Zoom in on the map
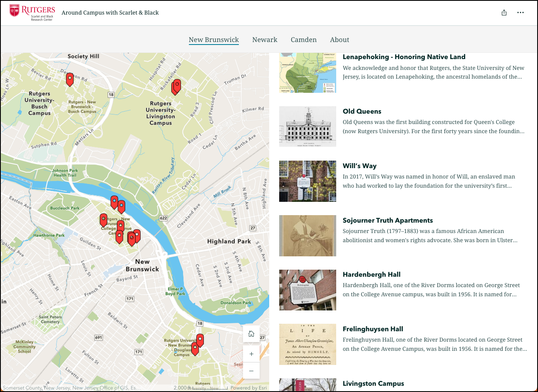Screen dimensions: 538x392 tap(251, 354)
